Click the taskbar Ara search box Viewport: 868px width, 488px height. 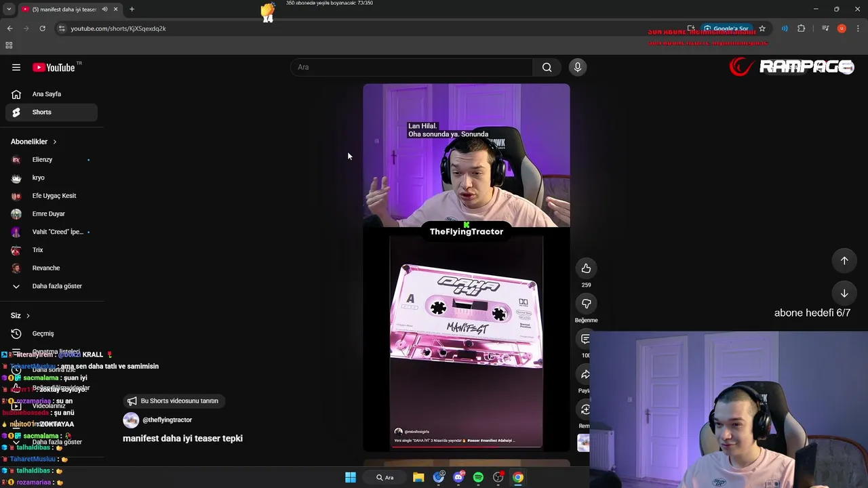click(385, 478)
